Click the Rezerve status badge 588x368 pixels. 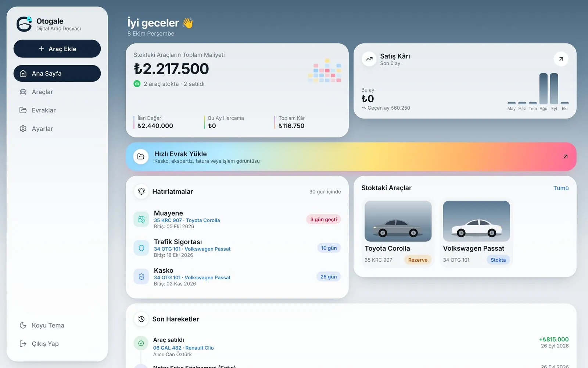418,260
